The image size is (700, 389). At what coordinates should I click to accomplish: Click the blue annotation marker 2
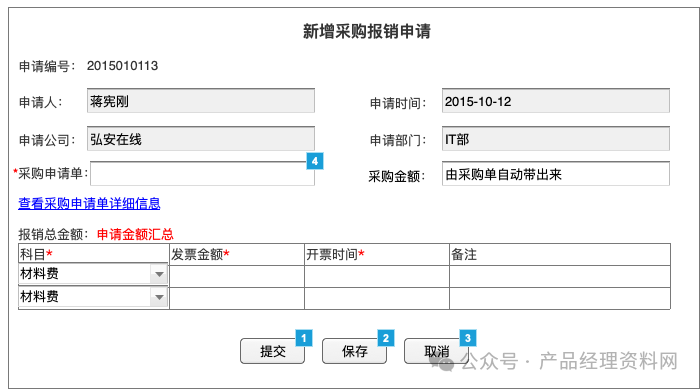[x=386, y=338]
